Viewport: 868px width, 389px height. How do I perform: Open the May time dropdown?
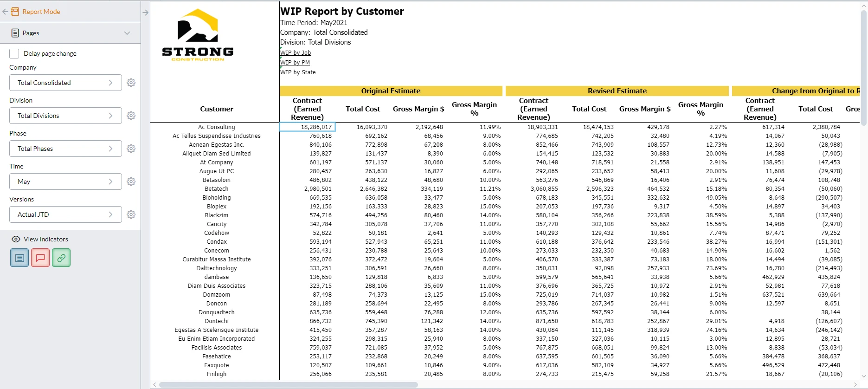point(65,182)
